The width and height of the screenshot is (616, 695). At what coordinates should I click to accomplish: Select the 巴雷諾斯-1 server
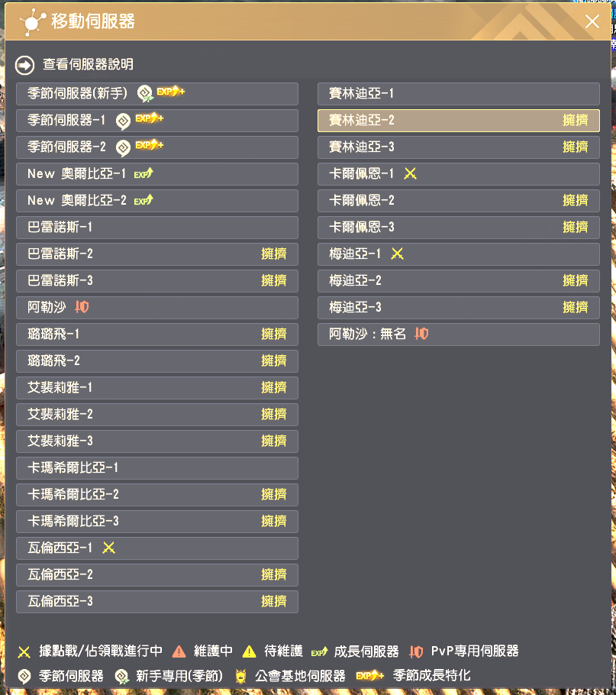pos(157,228)
